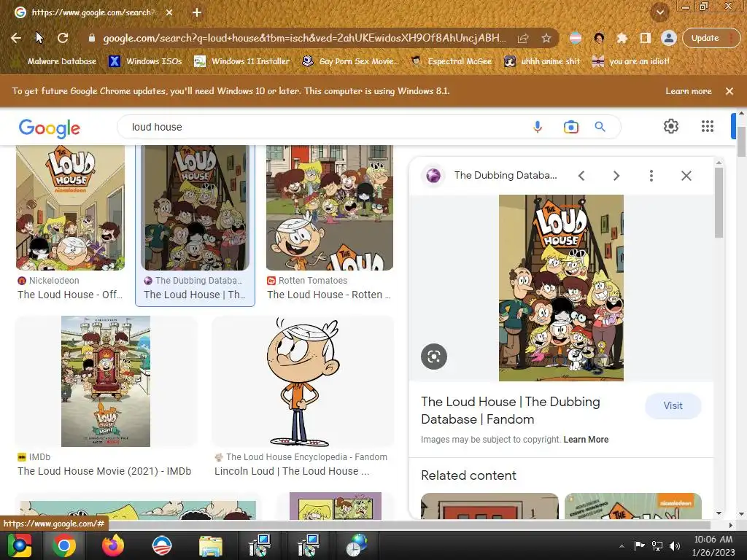This screenshot has width=747, height=560.
Task: Click Learn more on update infobar
Action: 689,91
